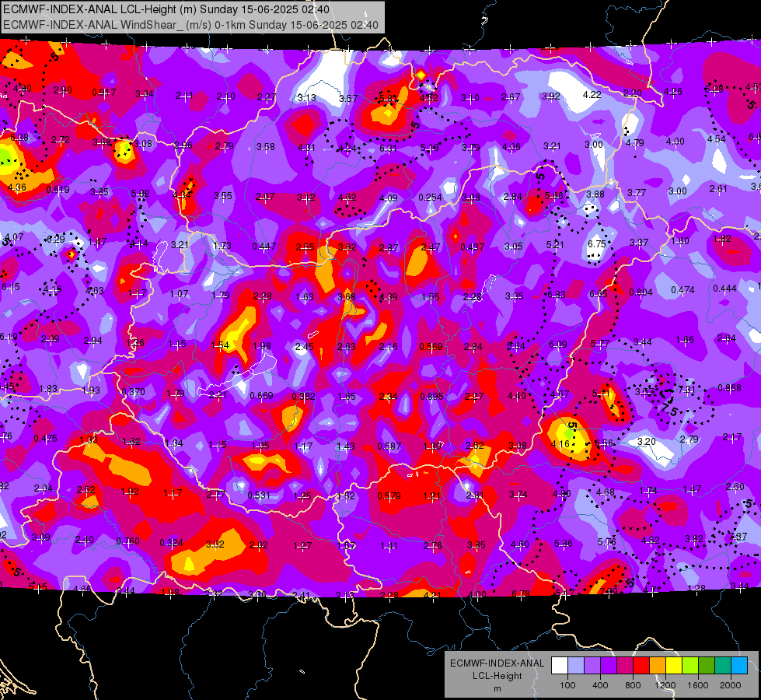Image resolution: width=761 pixels, height=700 pixels.
Task: Click the wind shear value '0.587'
Action: 389,446
